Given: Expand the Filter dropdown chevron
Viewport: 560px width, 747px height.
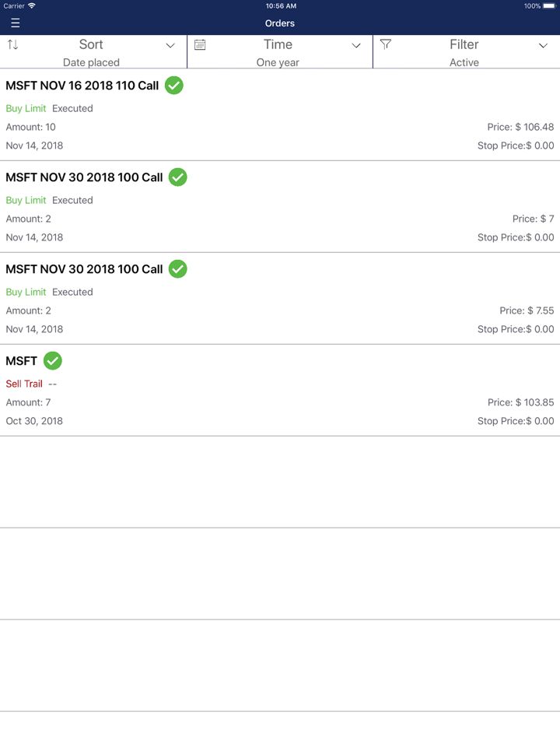Looking at the screenshot, I should click(543, 46).
